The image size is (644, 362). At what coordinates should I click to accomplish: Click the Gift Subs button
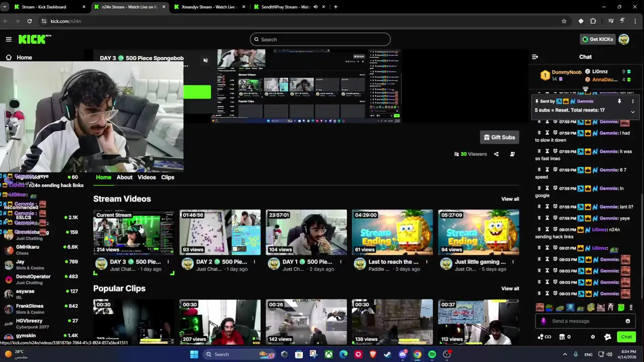[x=499, y=137]
